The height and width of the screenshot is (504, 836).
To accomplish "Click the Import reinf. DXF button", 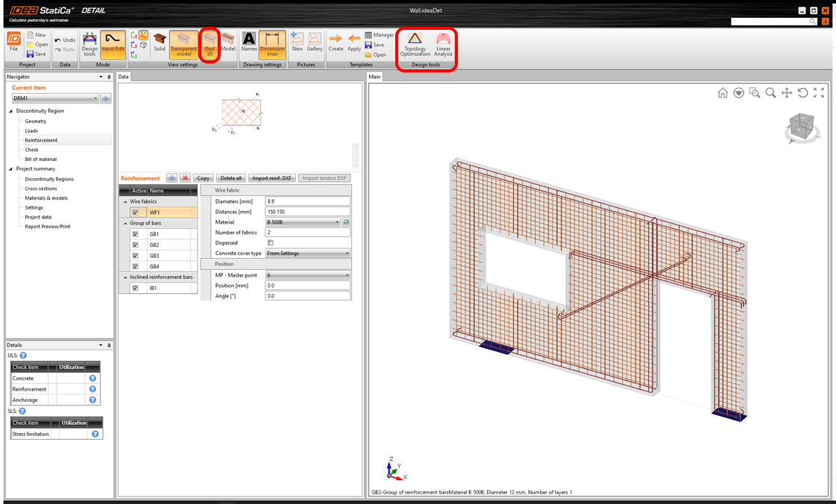I will pos(272,178).
